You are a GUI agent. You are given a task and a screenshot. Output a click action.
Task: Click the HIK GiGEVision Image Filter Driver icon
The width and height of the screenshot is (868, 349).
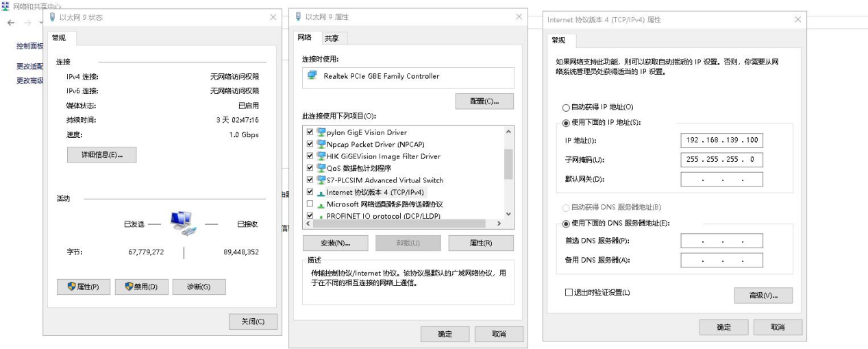[x=321, y=156]
